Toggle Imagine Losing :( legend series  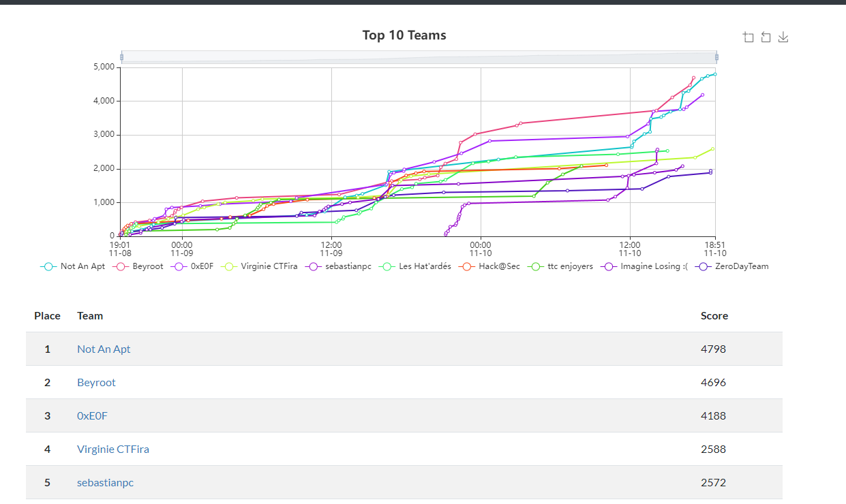[645, 266]
